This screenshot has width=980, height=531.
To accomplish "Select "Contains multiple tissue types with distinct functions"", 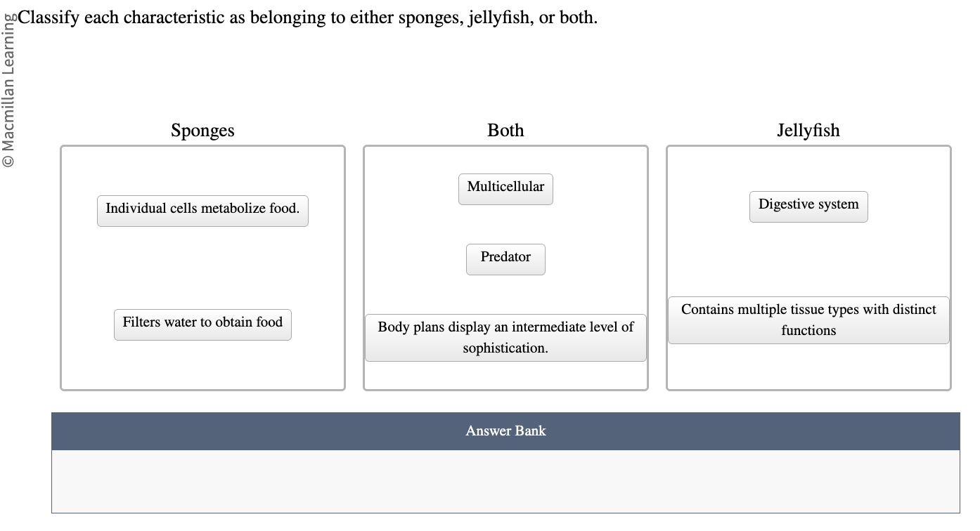I will 808,320.
